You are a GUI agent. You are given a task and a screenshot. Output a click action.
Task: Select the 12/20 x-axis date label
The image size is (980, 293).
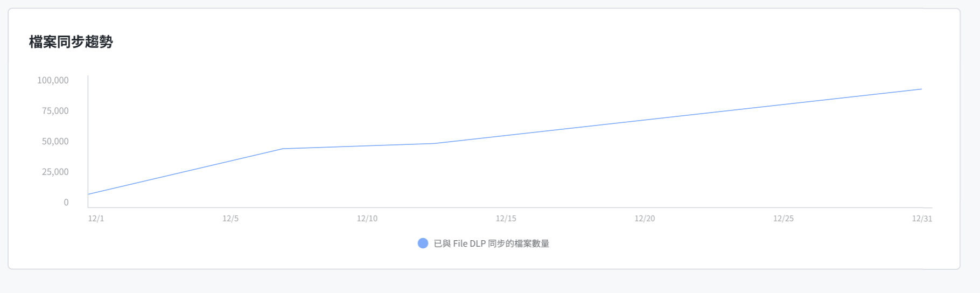[x=645, y=219]
